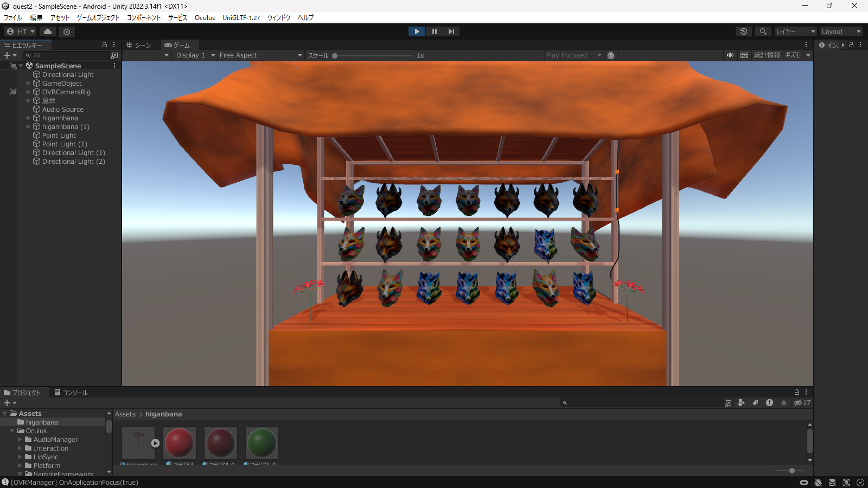This screenshot has width=868, height=488.
Task: Expand the OVRCameraRig tree item
Action: tap(29, 92)
